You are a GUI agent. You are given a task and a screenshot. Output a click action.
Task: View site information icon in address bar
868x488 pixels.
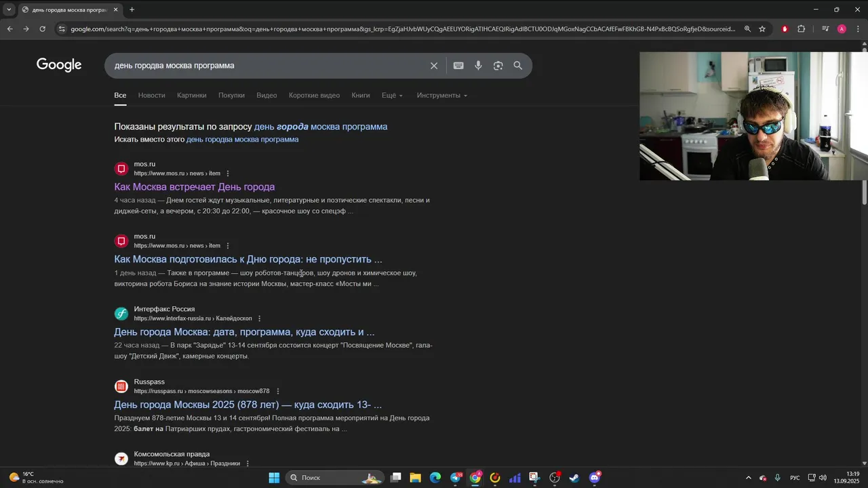62,29
